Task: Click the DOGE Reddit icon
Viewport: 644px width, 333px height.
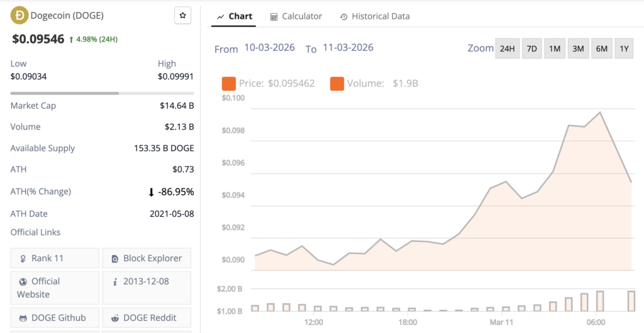Action: coord(115,318)
